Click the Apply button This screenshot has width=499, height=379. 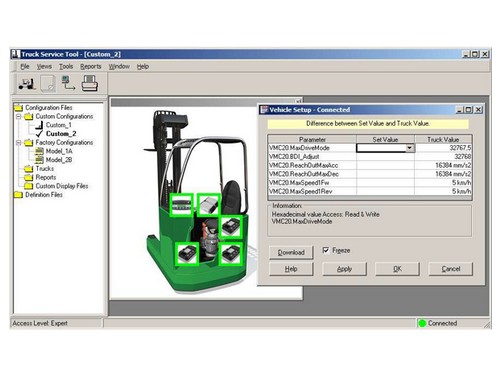click(344, 269)
